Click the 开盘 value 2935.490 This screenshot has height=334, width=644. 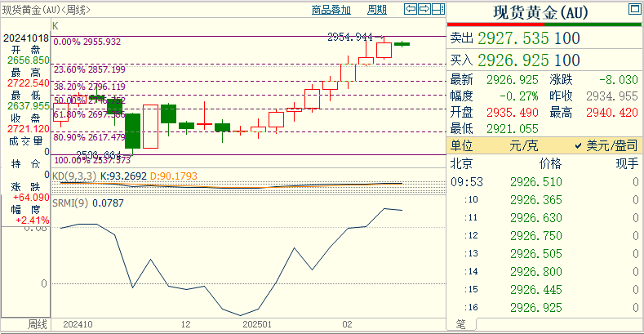(512, 113)
